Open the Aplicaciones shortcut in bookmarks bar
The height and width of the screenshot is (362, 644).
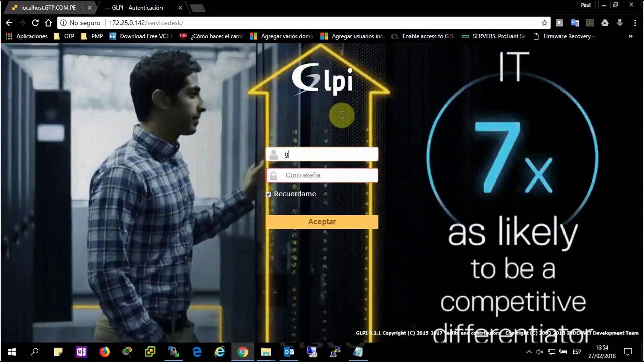click(26, 36)
